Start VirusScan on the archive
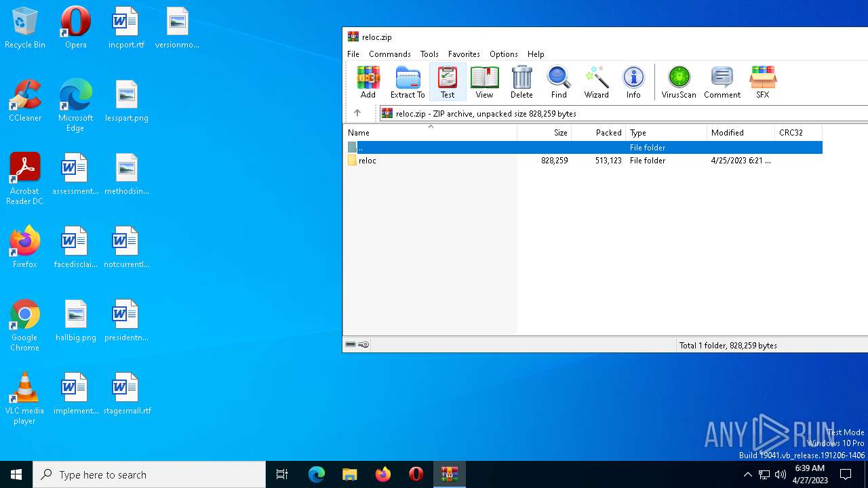 click(x=679, y=82)
